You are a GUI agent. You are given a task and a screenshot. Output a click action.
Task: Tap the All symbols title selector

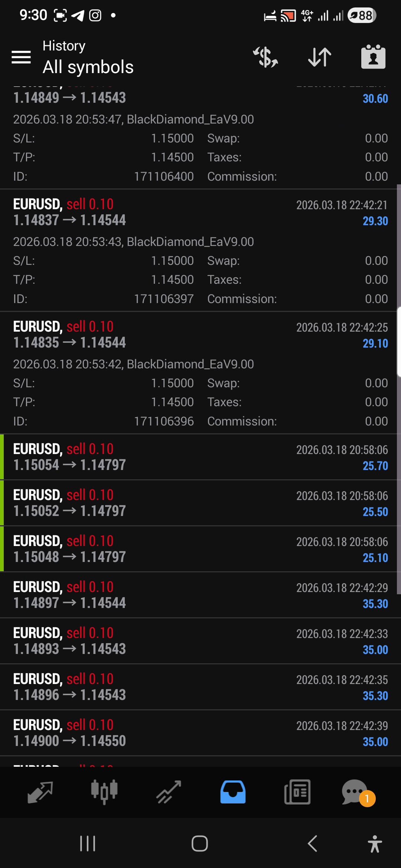pyautogui.click(x=88, y=67)
